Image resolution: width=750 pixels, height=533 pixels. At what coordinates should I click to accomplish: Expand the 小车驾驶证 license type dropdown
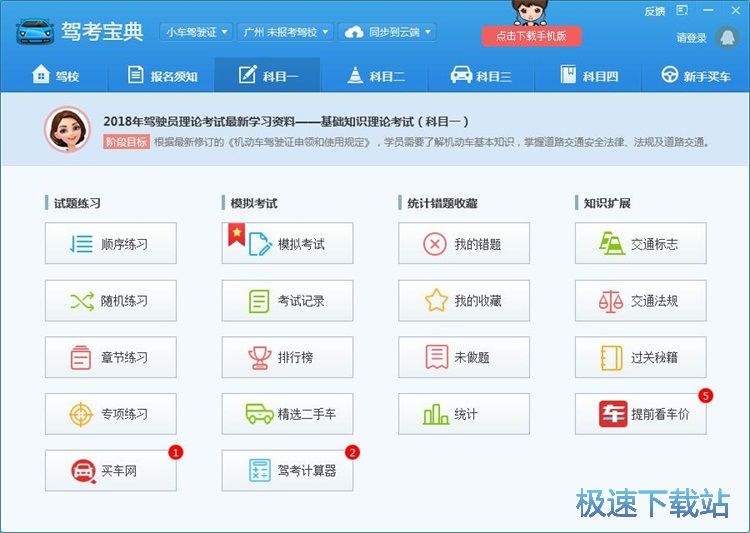point(196,32)
